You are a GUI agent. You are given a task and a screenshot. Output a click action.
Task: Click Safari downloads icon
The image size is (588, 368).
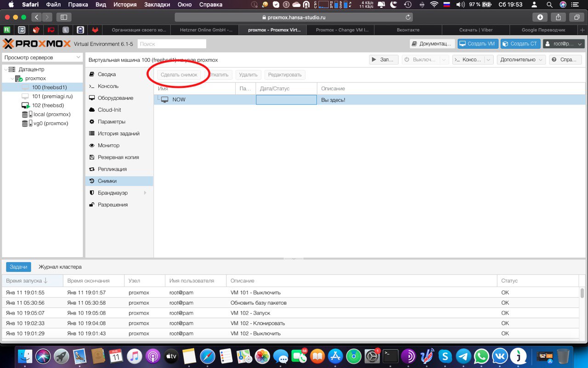click(x=540, y=17)
